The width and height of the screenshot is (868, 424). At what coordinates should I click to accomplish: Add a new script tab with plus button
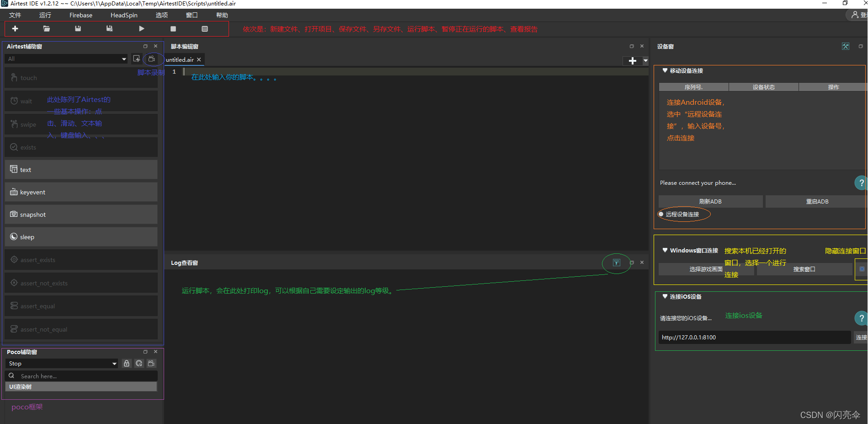coord(633,61)
